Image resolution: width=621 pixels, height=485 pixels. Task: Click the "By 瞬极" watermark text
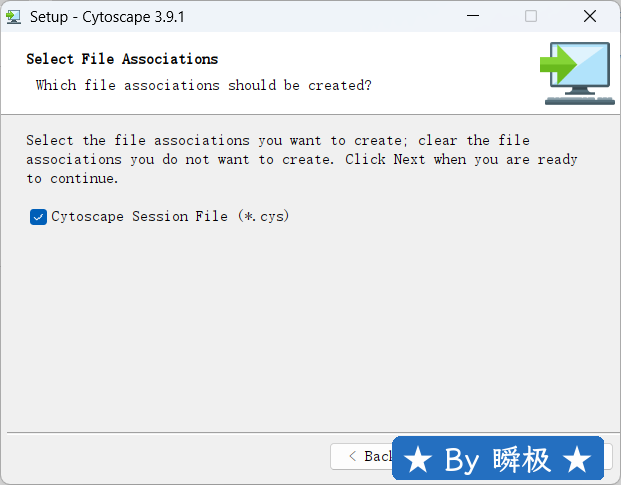point(497,460)
